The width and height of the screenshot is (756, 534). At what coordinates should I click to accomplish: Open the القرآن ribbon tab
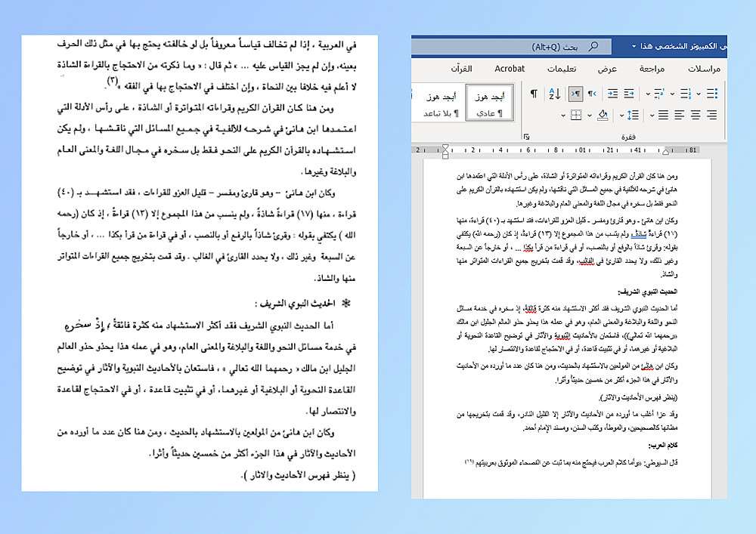click(461, 69)
